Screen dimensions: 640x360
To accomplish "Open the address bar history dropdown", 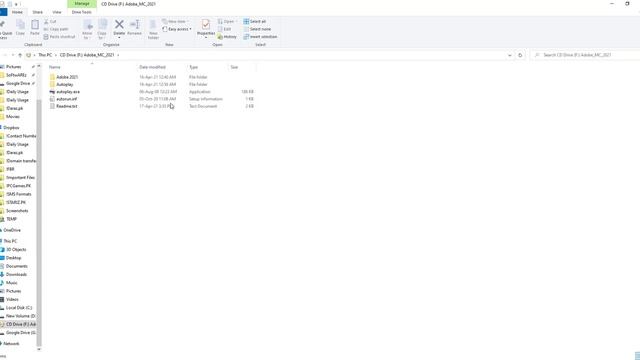I will pos(509,55).
